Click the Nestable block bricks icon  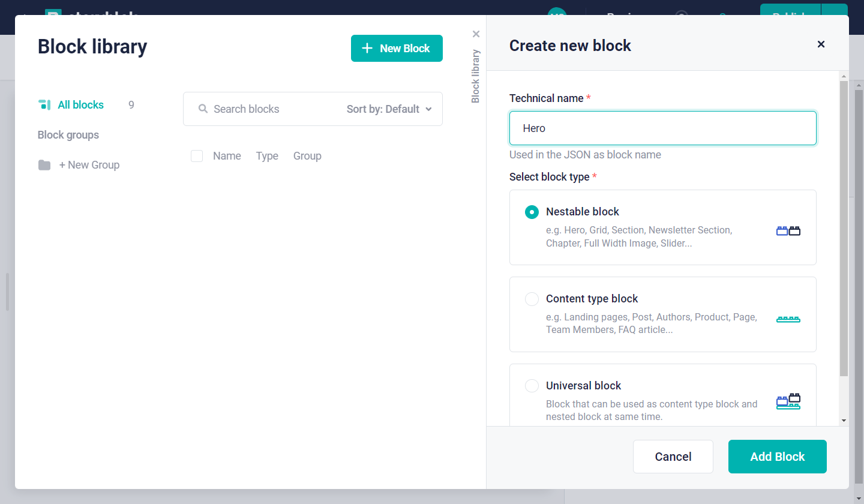click(788, 230)
